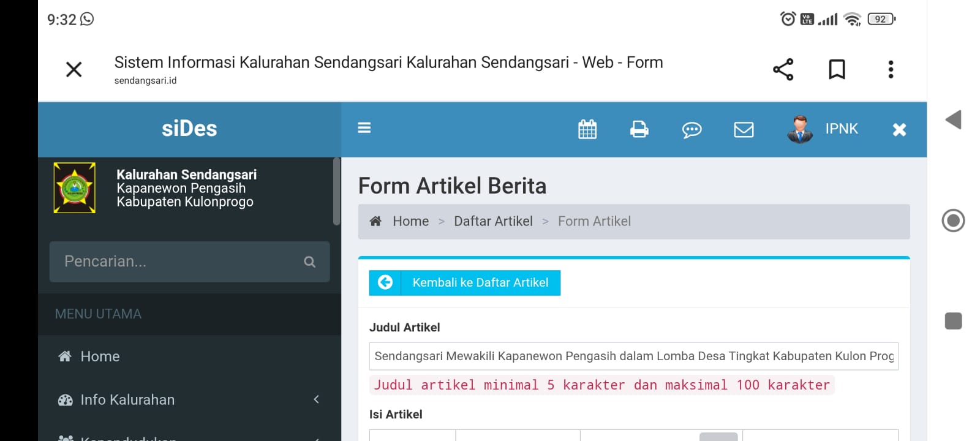Open browser three-dot overflow menu
The width and height of the screenshot is (980, 441).
pyautogui.click(x=891, y=69)
